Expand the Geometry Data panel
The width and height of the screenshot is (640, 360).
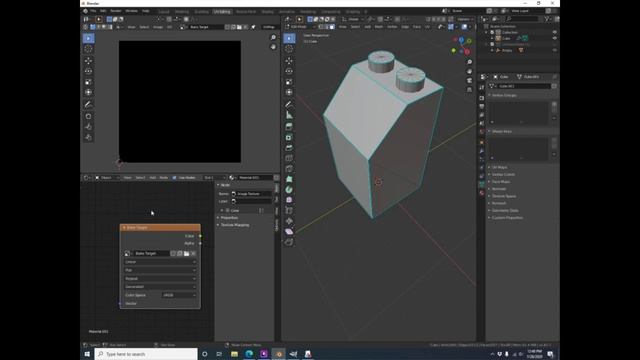click(505, 211)
